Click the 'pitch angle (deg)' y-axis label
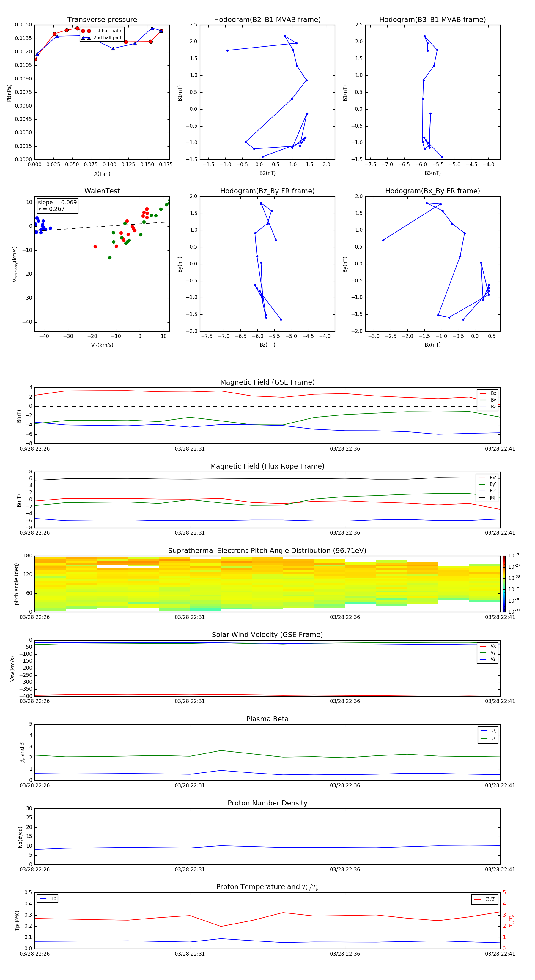The height and width of the screenshot is (980, 535). point(16,584)
